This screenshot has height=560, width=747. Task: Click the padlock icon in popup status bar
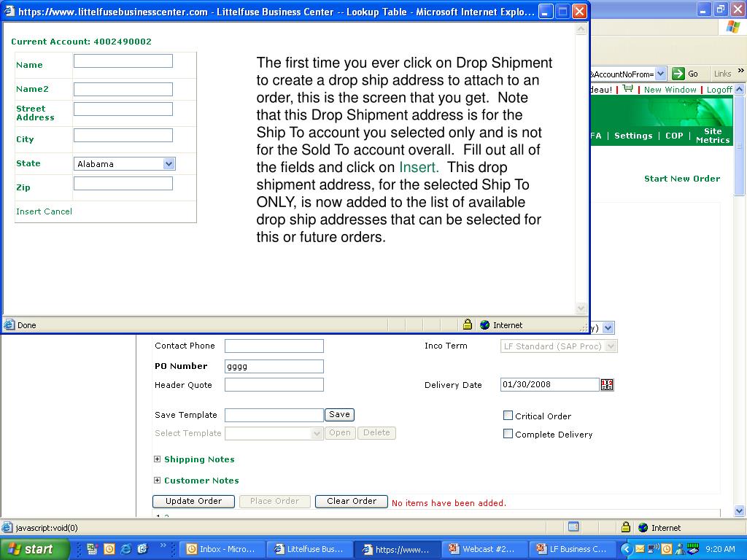tap(468, 324)
